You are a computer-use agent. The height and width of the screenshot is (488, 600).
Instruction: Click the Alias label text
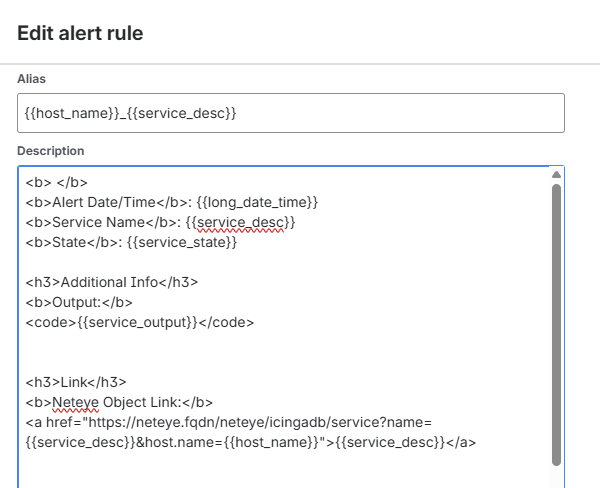point(32,79)
